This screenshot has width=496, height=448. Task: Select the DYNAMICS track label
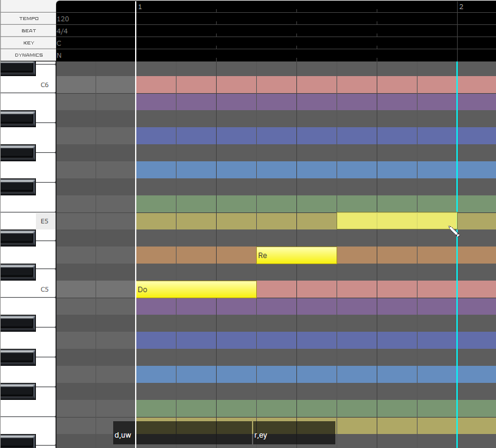pos(28,55)
